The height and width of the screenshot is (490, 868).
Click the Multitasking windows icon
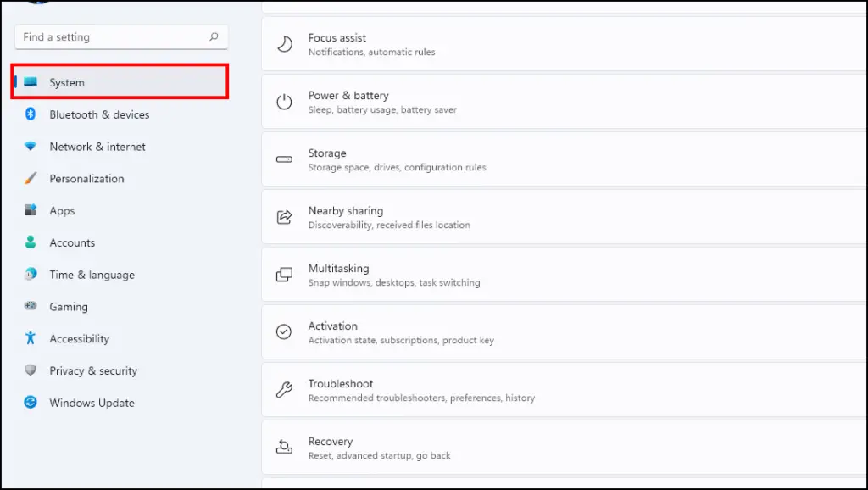tap(284, 275)
